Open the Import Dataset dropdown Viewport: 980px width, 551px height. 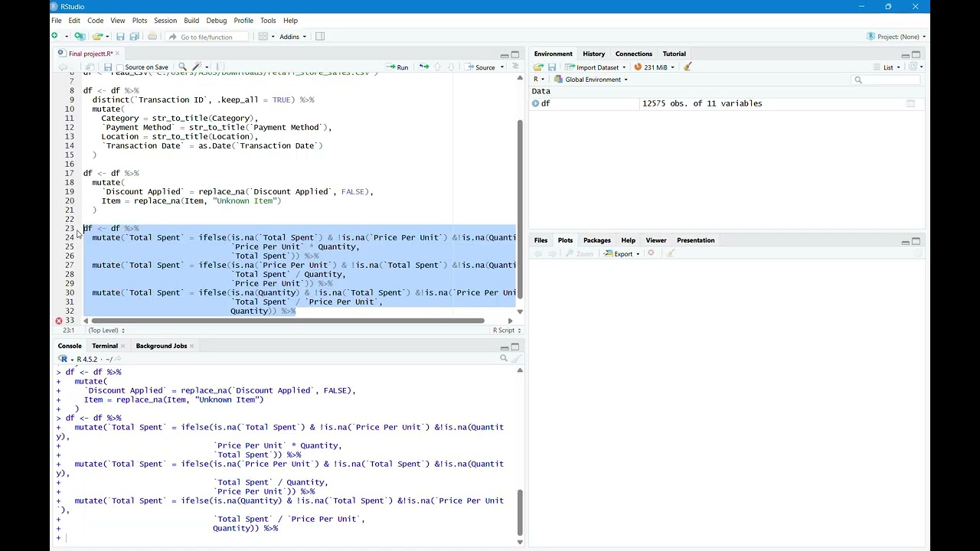point(596,67)
